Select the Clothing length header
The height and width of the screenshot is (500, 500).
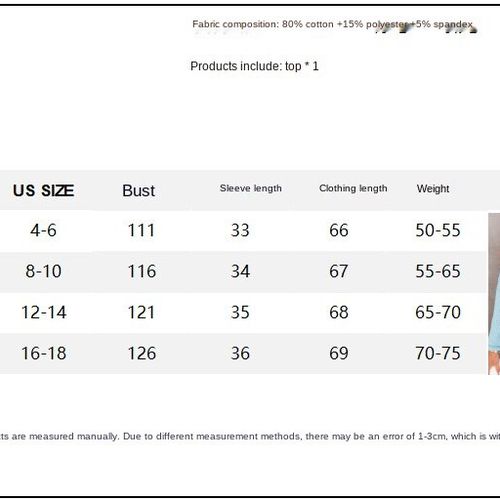tap(353, 189)
